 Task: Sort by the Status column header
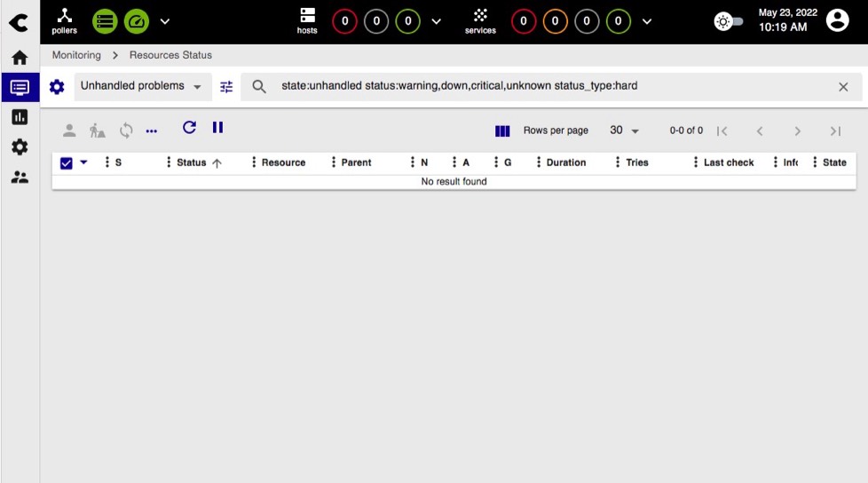[192, 162]
